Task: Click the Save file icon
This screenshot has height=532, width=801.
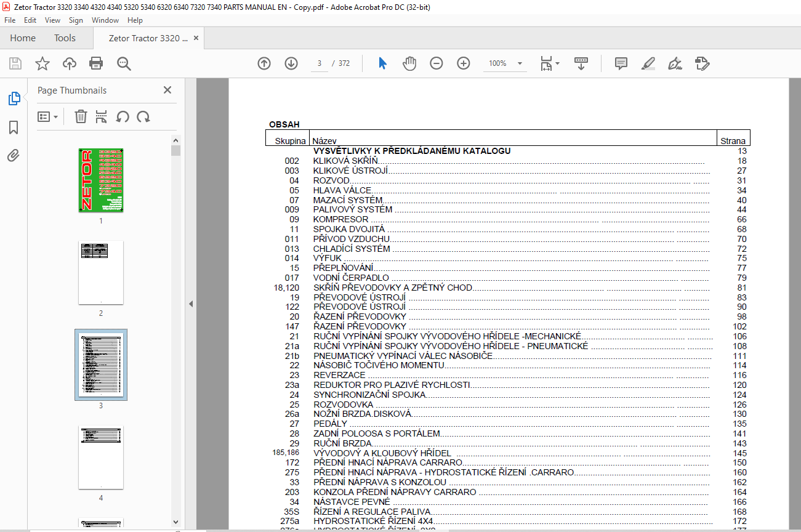Action: [x=15, y=63]
